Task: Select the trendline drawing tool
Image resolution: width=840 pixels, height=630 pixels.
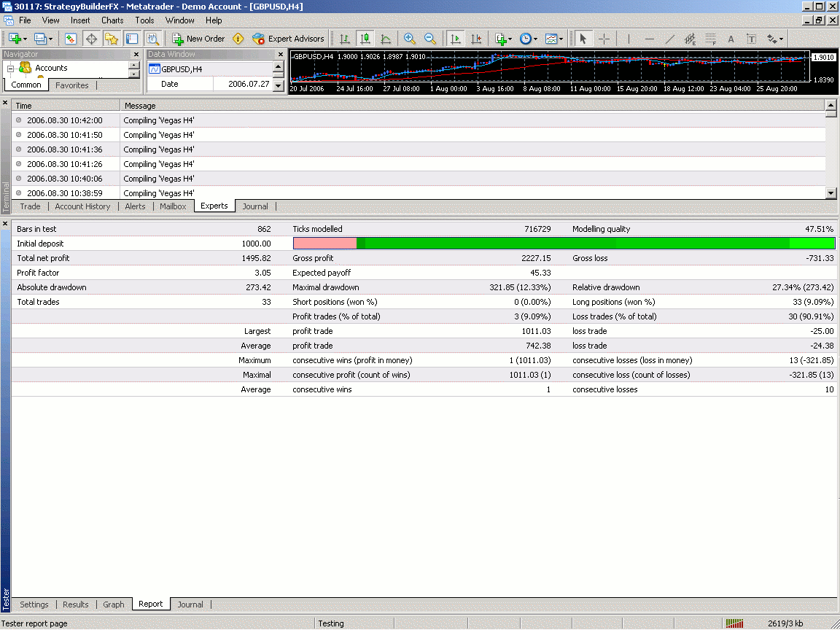Action: click(x=670, y=39)
